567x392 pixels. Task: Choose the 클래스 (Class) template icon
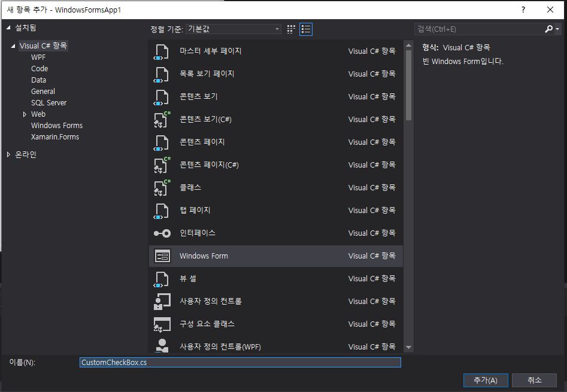coord(162,188)
